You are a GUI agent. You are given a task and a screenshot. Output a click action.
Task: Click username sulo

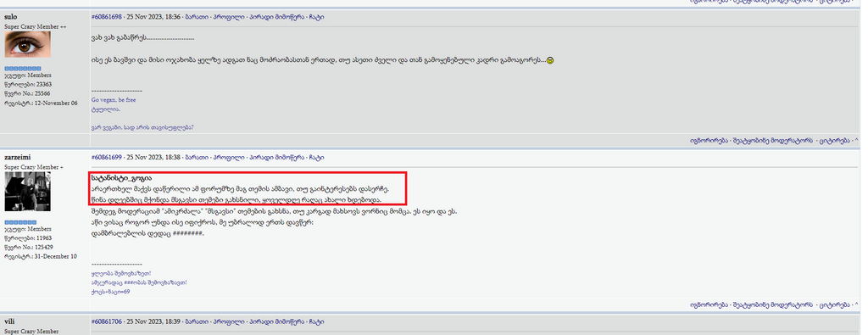pyautogui.click(x=10, y=17)
